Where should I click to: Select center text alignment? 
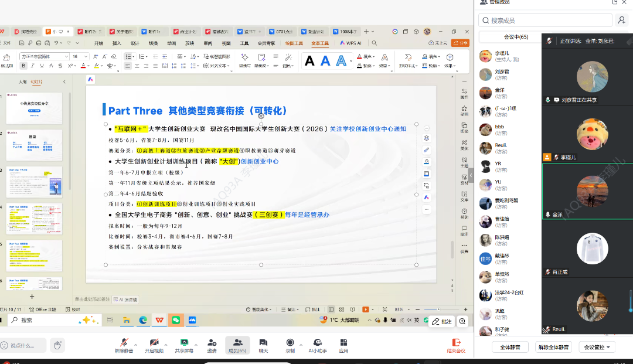[x=137, y=66]
